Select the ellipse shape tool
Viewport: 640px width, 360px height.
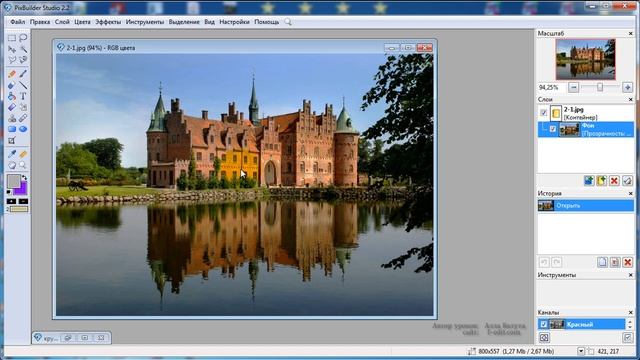click(x=23, y=129)
